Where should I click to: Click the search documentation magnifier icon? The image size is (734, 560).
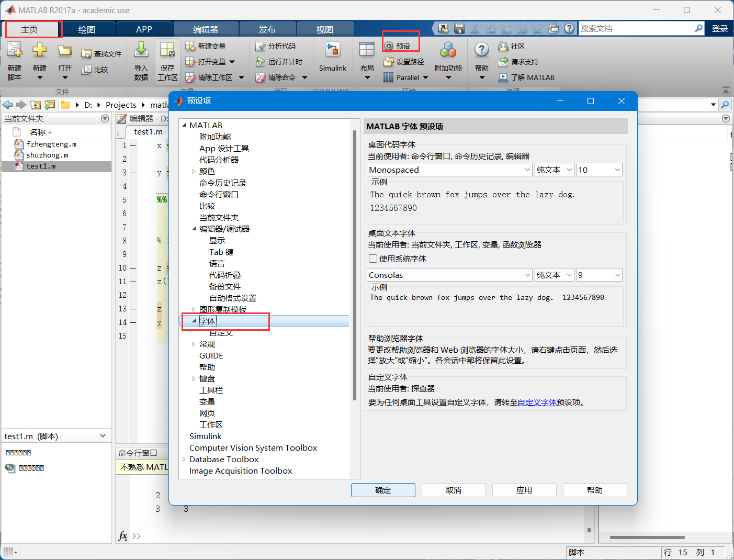pos(699,29)
